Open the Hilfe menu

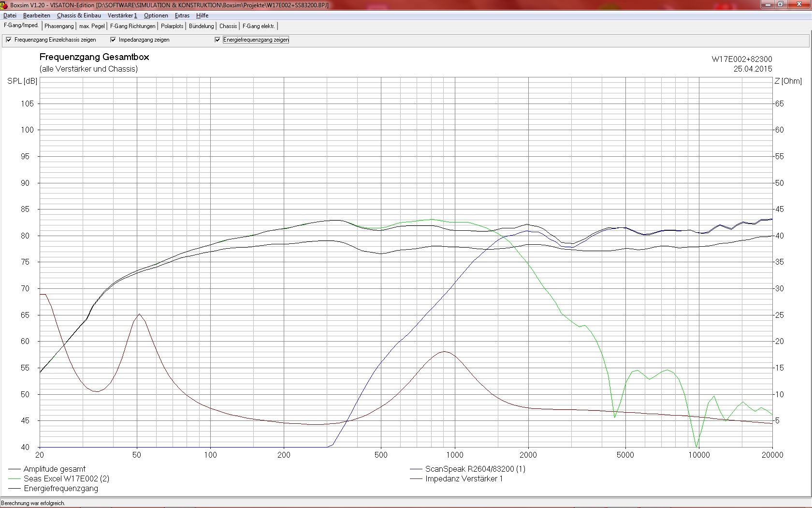[x=202, y=15]
